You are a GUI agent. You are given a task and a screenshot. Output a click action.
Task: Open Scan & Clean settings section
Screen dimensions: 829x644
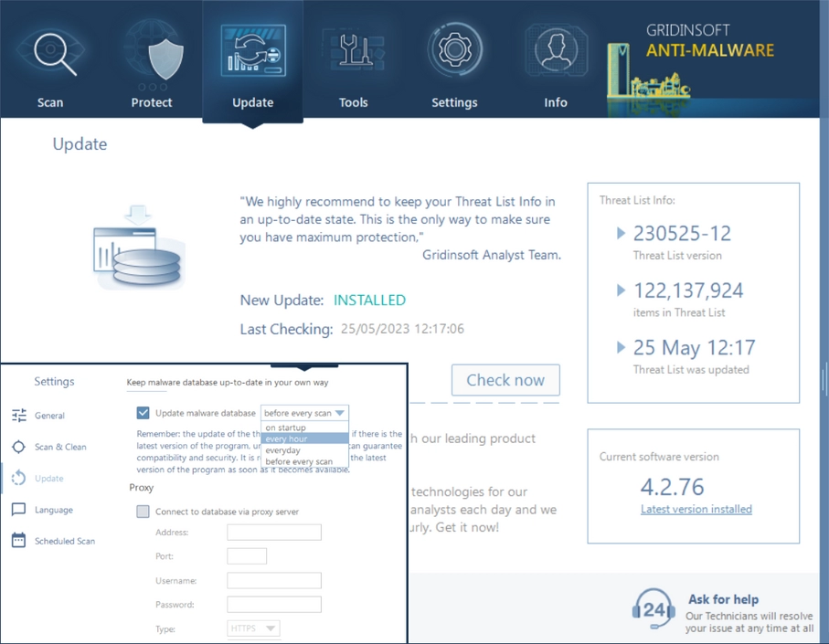59,447
